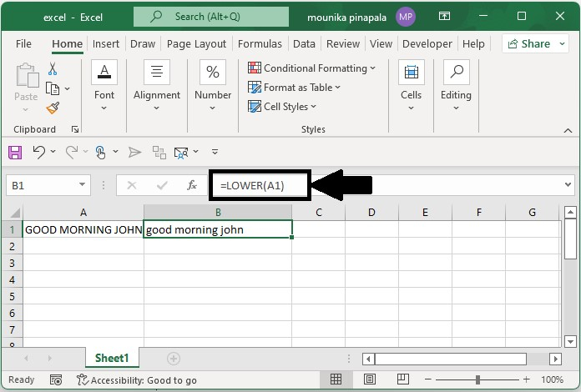Click the 100% zoom level
The height and width of the screenshot is (392, 581).
point(552,379)
